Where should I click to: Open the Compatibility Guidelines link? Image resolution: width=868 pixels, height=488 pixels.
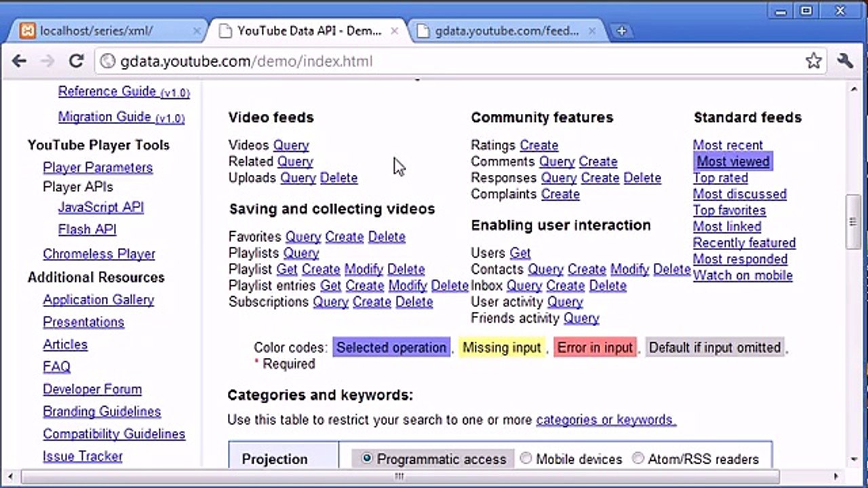click(x=114, y=434)
